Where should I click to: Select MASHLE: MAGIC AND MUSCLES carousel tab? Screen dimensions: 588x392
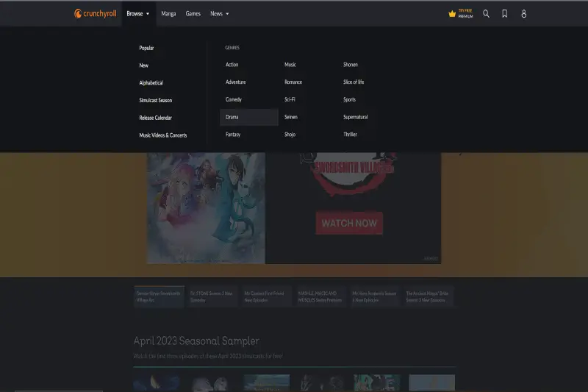320,296
